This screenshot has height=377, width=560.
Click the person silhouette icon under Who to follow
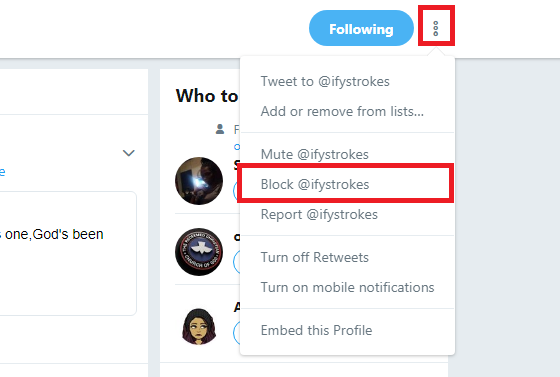tap(220, 129)
